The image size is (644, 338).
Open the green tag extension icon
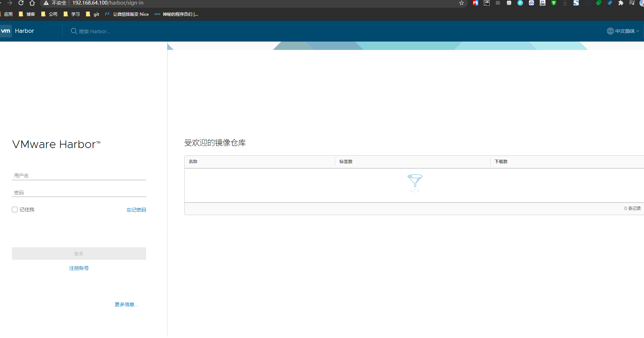[599, 3]
